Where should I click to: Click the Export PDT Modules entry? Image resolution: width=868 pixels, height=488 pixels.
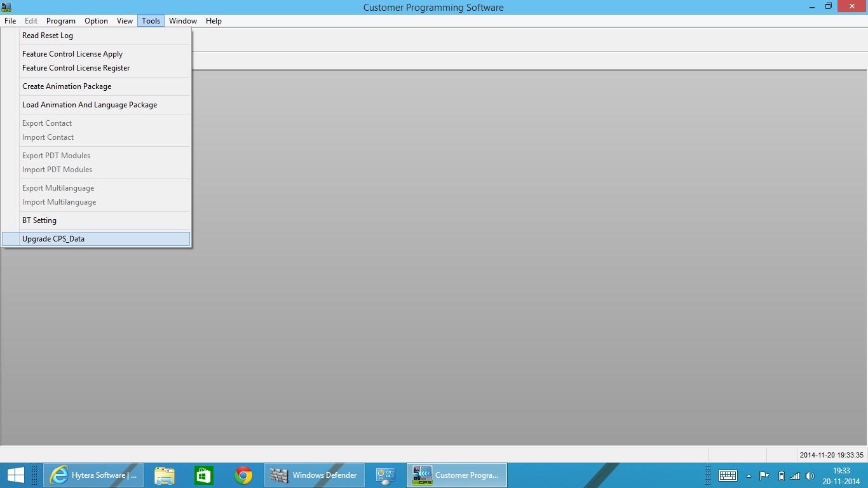[x=96, y=156]
